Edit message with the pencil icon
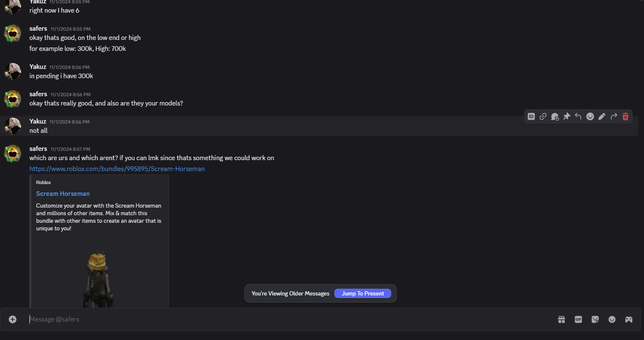This screenshot has width=644, height=340. 602,116
